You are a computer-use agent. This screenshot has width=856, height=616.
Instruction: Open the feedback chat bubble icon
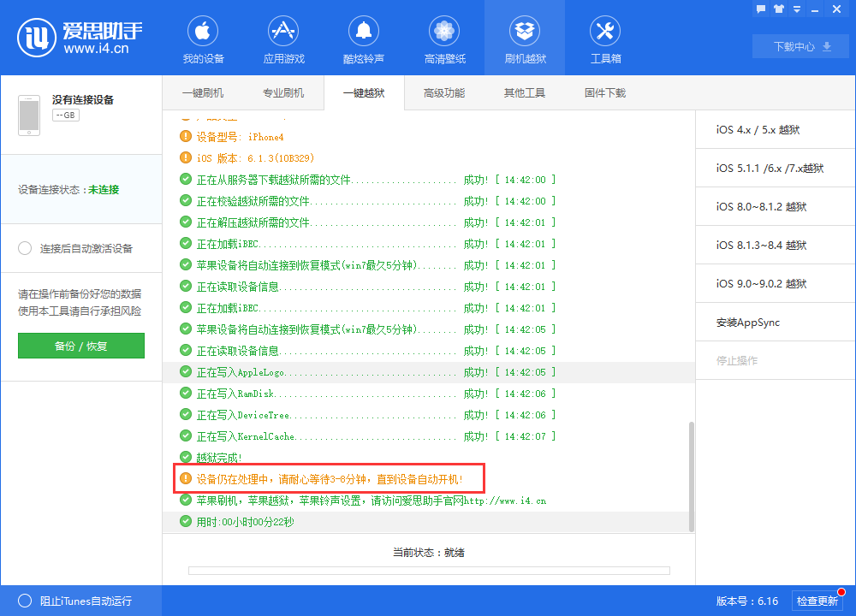[761, 9]
